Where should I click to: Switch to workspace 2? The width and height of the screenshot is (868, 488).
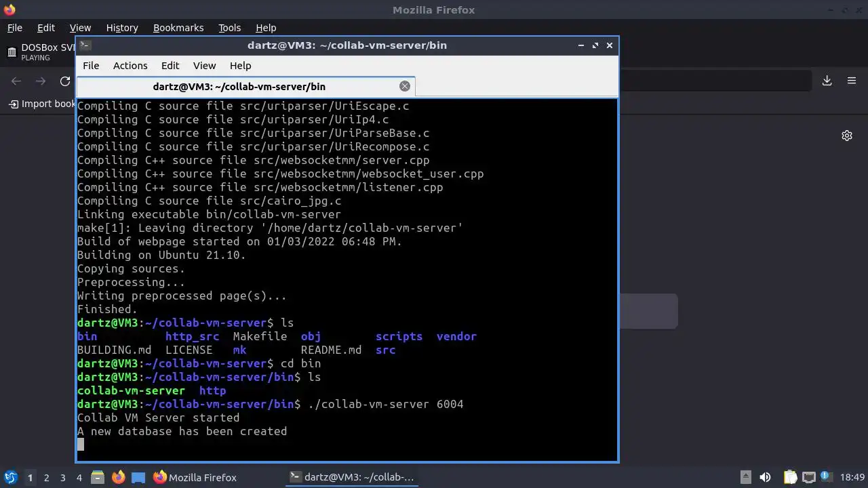46,477
